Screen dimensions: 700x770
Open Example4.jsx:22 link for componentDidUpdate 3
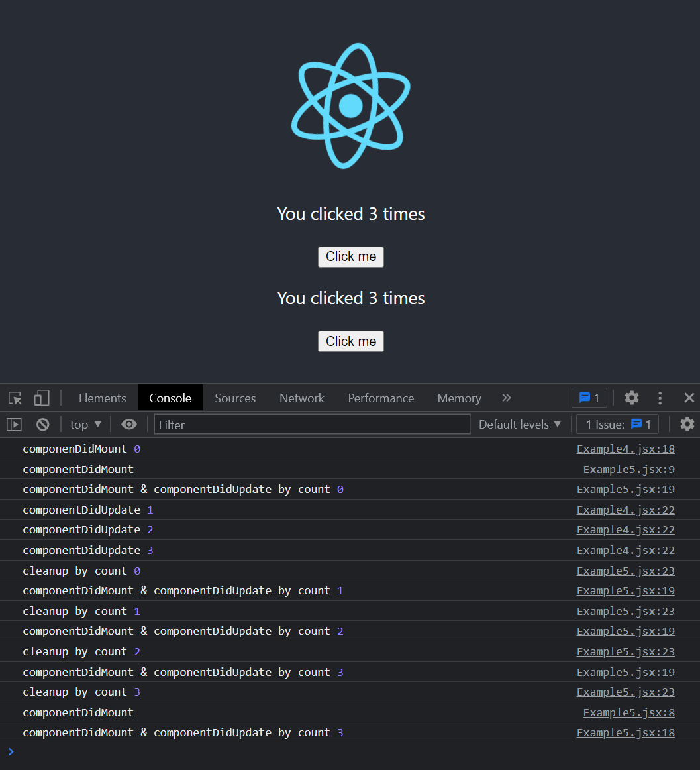point(625,551)
